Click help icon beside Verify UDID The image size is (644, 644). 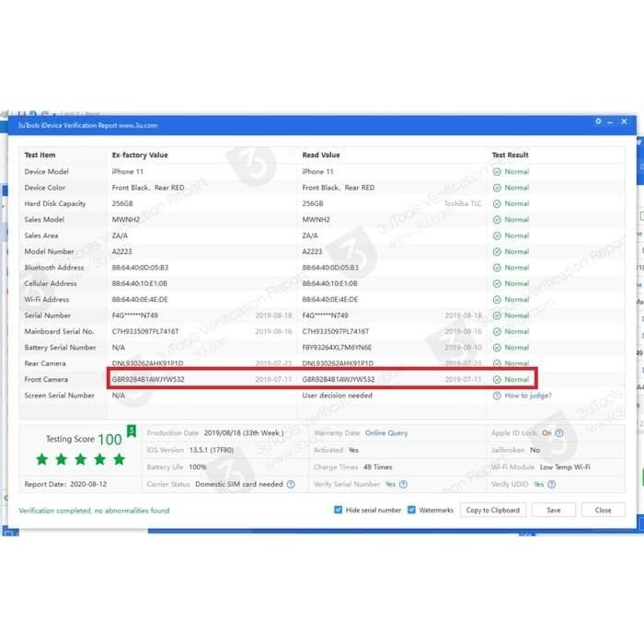click(x=552, y=484)
